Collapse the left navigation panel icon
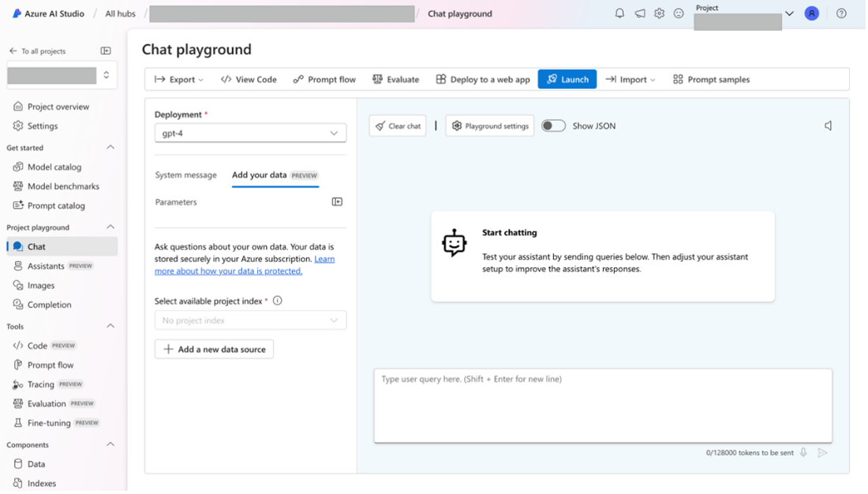Image resolution: width=868 pixels, height=494 pixels. 106,51
